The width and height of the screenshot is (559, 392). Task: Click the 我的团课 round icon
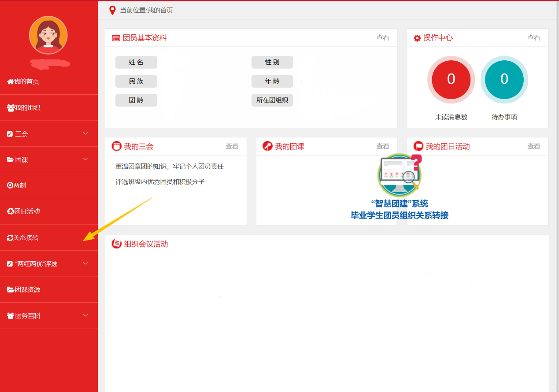(267, 146)
